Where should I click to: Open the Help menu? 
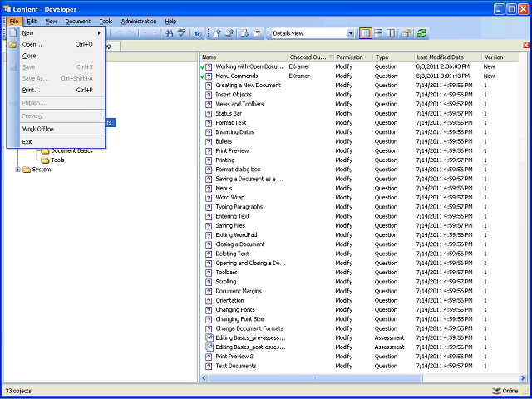pyautogui.click(x=170, y=22)
